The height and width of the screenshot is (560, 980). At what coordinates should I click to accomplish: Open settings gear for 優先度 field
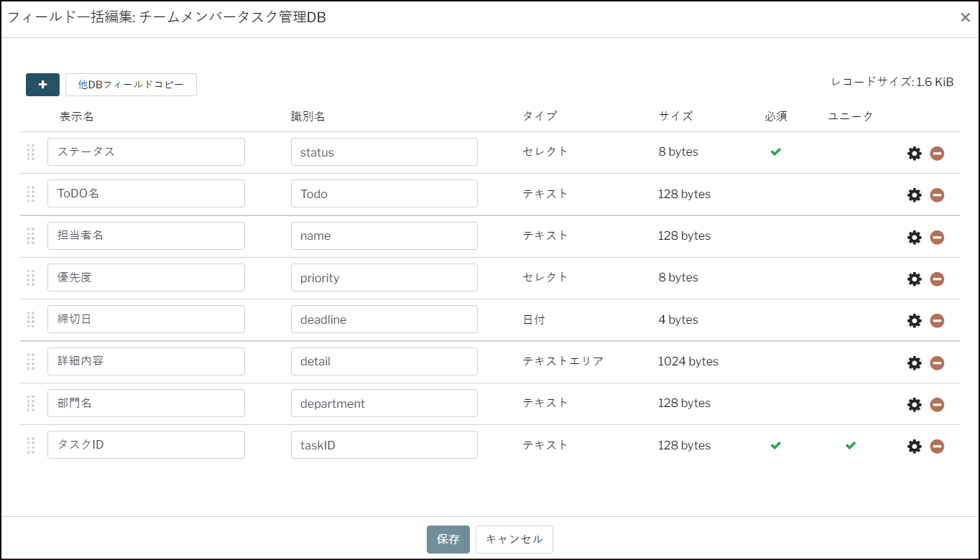[914, 279]
